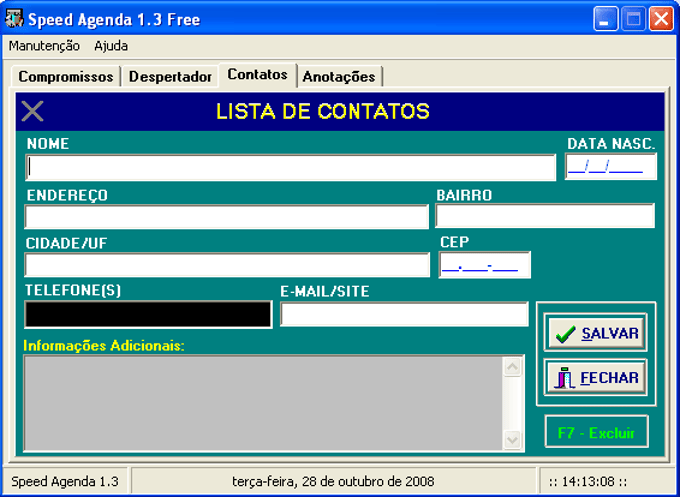Click the F7 - Excluir button
This screenshot has height=497, width=680.
(596, 432)
